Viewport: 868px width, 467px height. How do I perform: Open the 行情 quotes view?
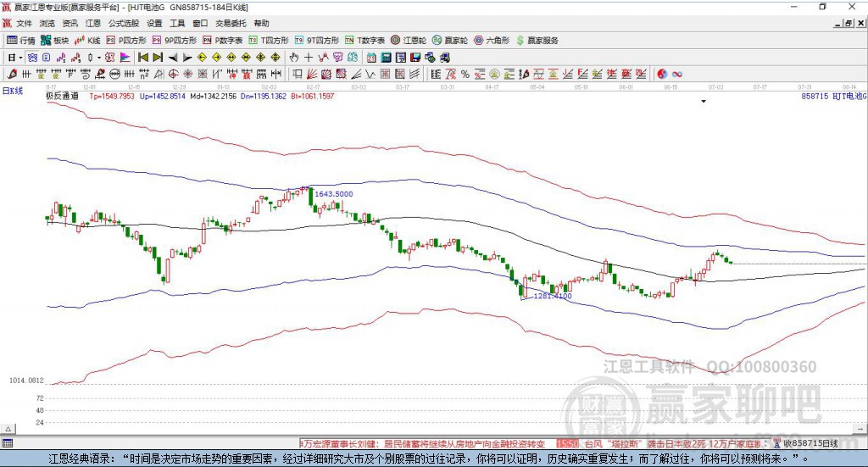tap(20, 41)
